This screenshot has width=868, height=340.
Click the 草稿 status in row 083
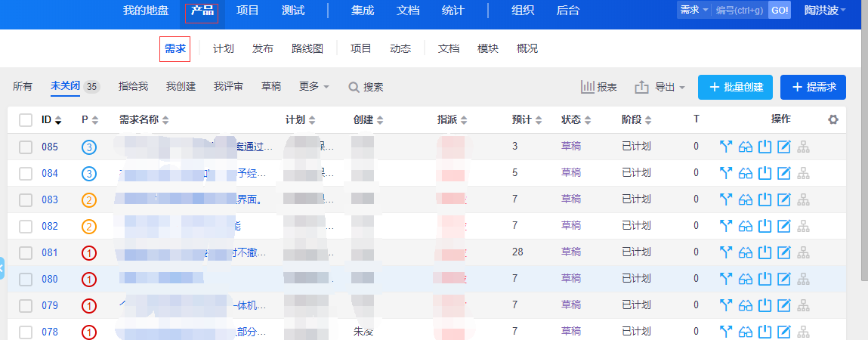coord(571,199)
